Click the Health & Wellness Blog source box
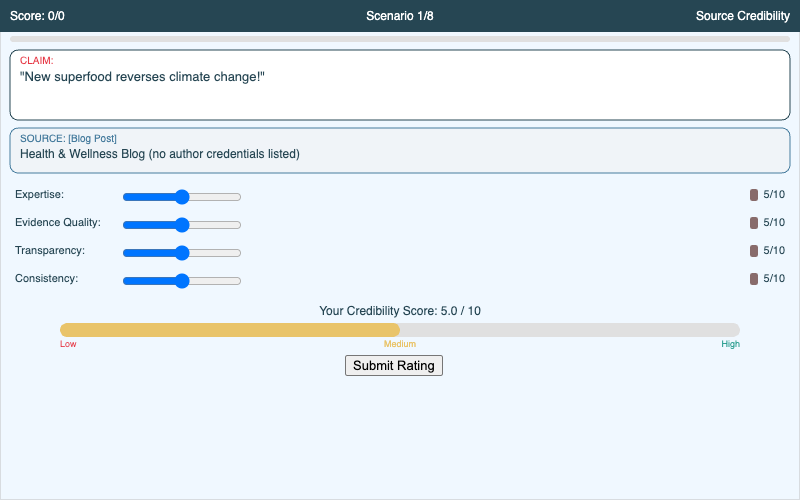This screenshot has height=502, width=800. pos(400,150)
